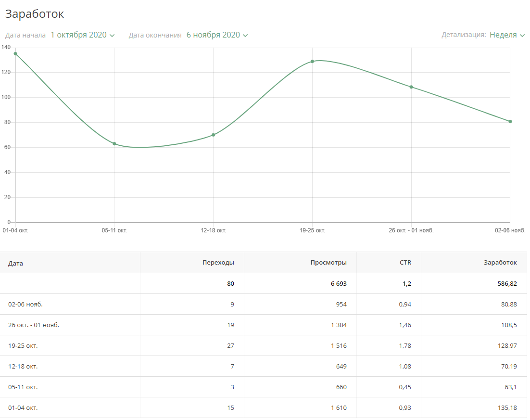The width and height of the screenshot is (530, 420).
Task: Sort table by the 'Заработок' column header
Action: pos(500,263)
